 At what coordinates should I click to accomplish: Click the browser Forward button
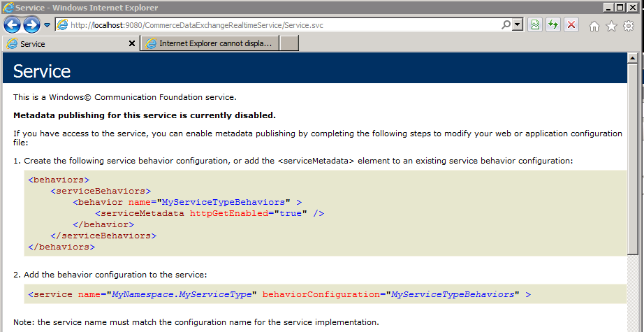click(31, 25)
